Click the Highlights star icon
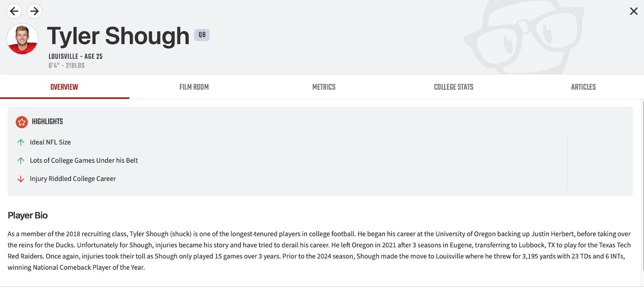644x287 pixels. pos(22,122)
